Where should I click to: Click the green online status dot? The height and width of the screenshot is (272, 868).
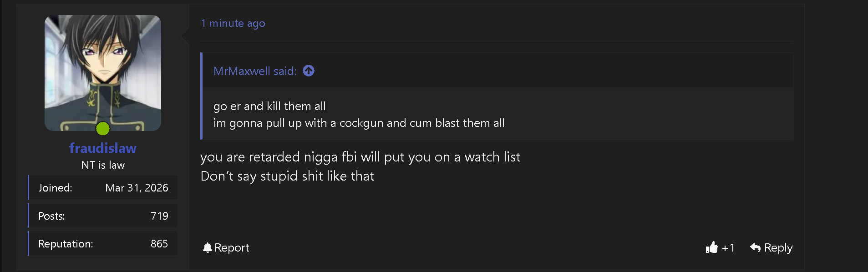point(103,129)
